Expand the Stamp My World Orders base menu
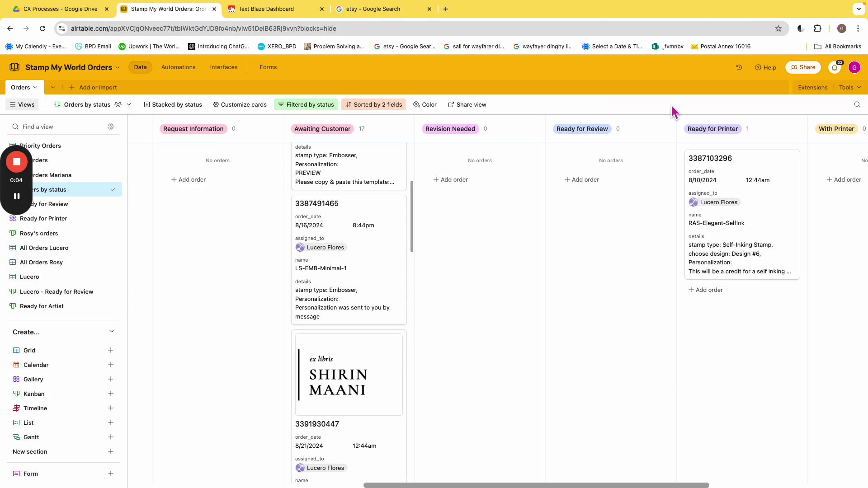The height and width of the screenshot is (488, 868). (72, 67)
